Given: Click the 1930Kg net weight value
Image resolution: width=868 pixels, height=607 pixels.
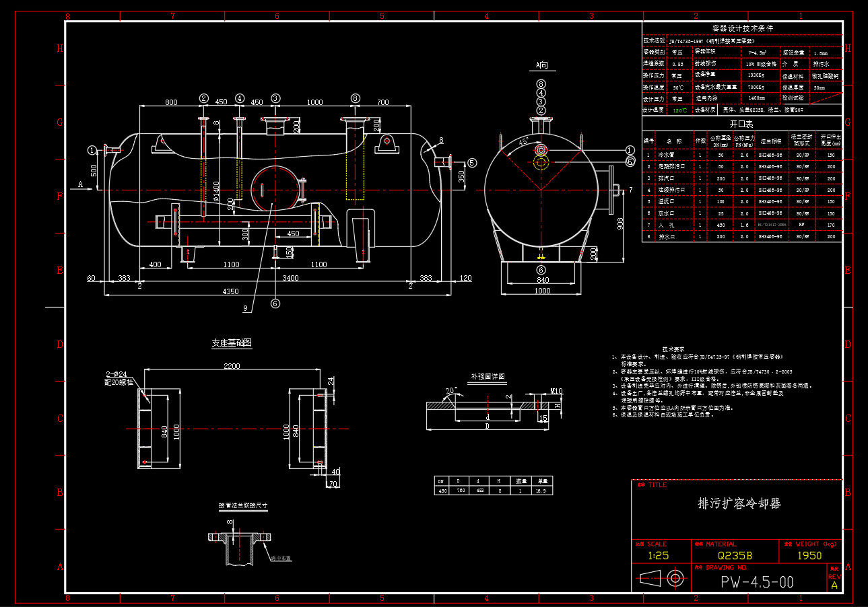Looking at the screenshot, I should point(756,75).
